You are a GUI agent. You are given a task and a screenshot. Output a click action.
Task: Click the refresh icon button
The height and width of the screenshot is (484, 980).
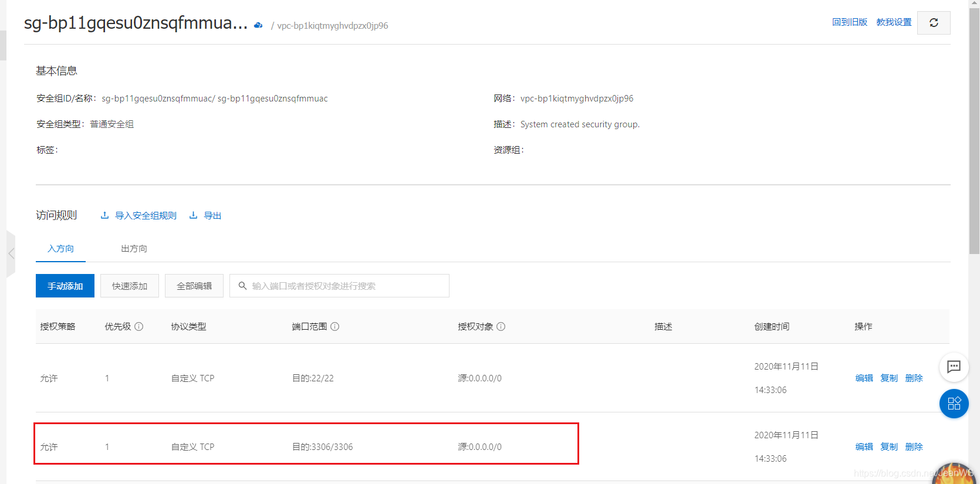click(934, 23)
